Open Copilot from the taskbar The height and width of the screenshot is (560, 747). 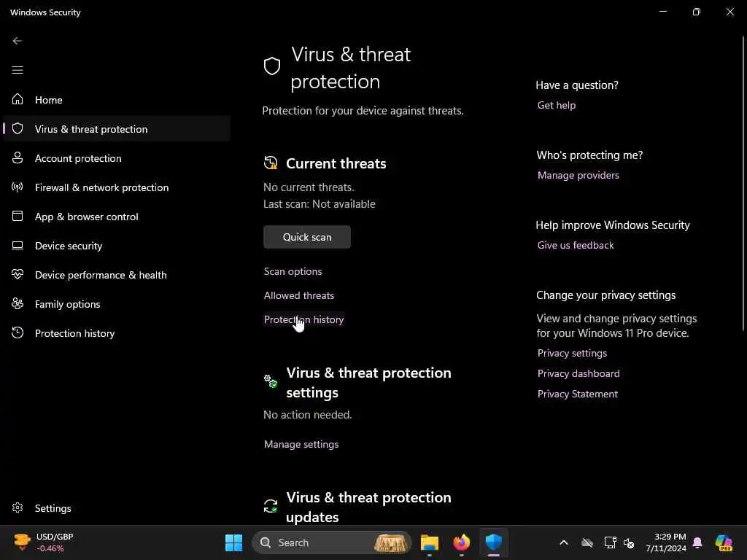[x=724, y=542]
